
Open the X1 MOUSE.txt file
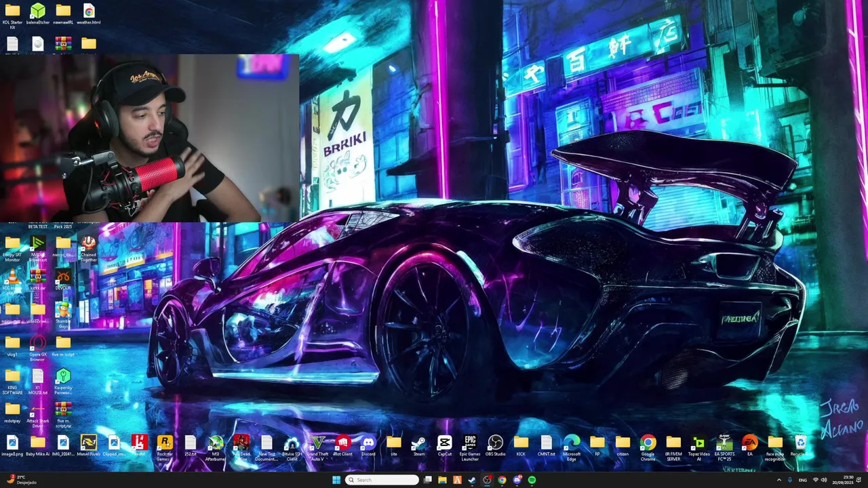[38, 381]
